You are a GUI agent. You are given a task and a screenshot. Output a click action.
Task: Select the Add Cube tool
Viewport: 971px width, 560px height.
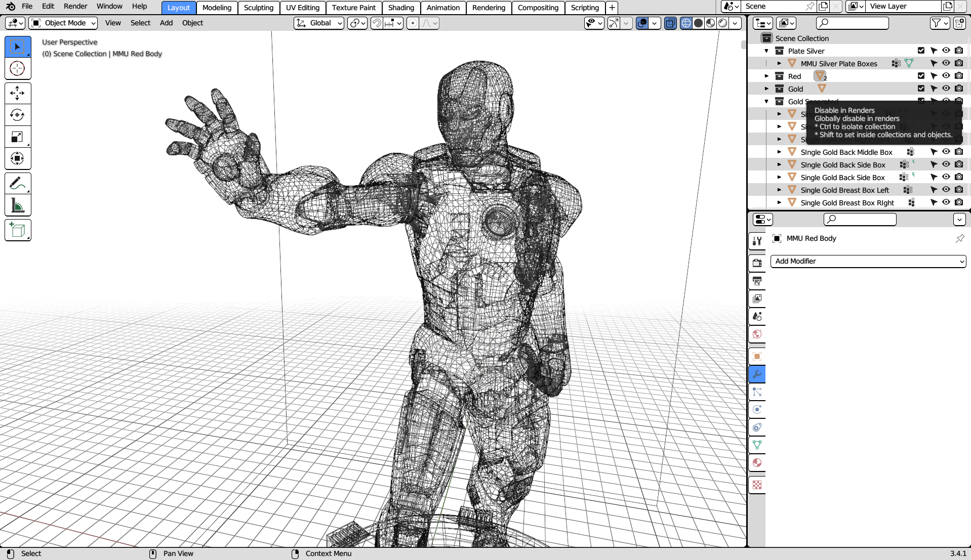coord(18,230)
